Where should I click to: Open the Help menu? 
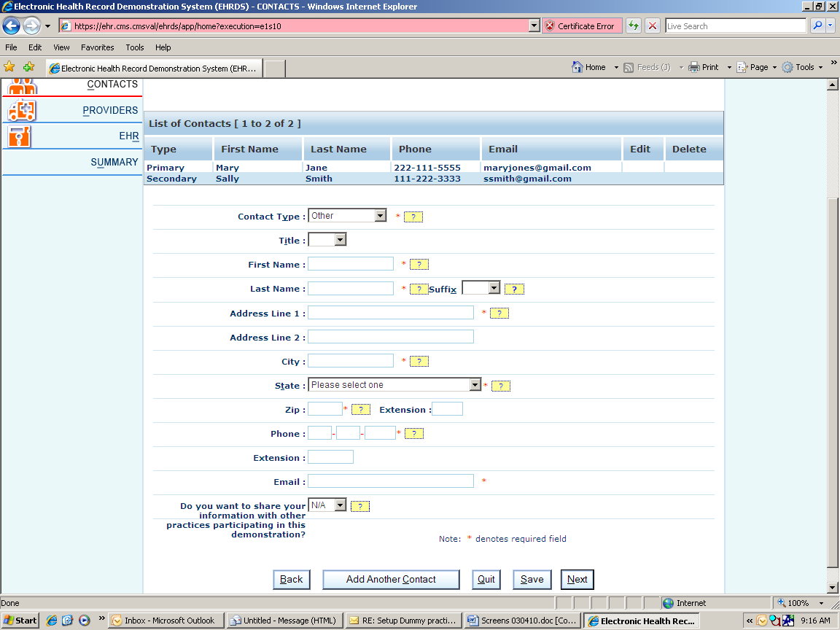[x=163, y=47]
